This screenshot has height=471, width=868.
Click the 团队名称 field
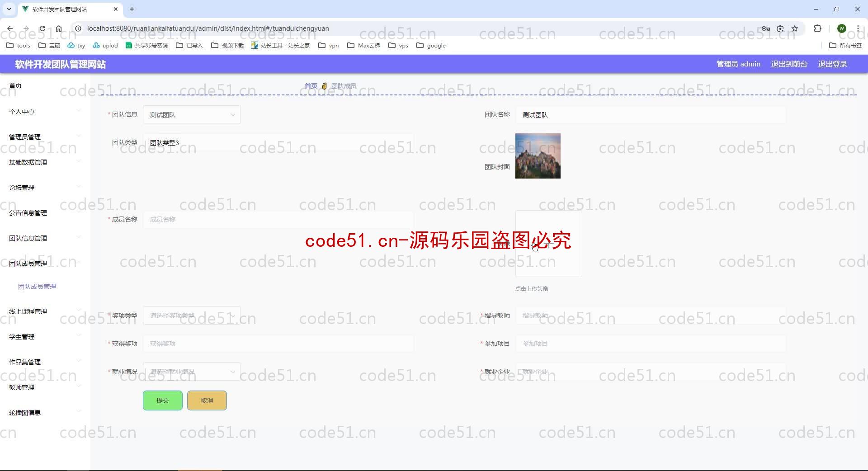pos(651,115)
